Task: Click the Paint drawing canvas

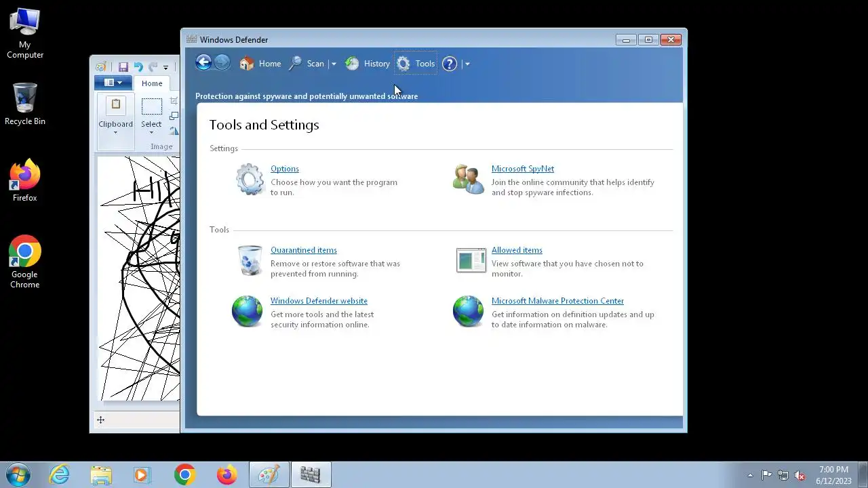Action: 139,278
